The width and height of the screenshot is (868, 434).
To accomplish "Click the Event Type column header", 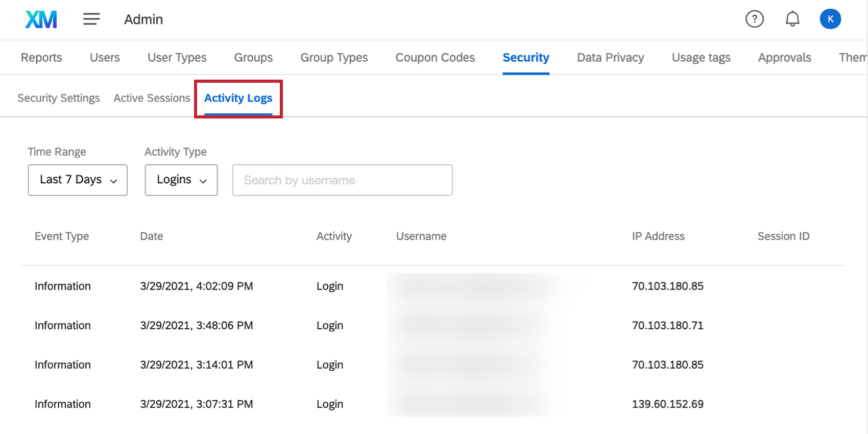I will pyautogui.click(x=62, y=236).
